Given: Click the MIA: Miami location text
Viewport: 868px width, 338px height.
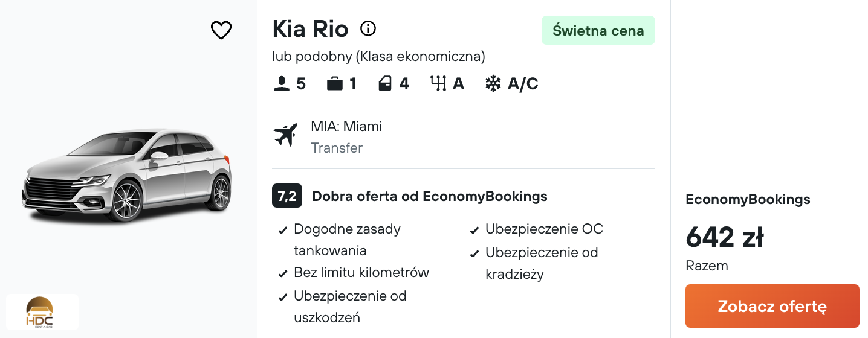Looking at the screenshot, I should tap(346, 126).
